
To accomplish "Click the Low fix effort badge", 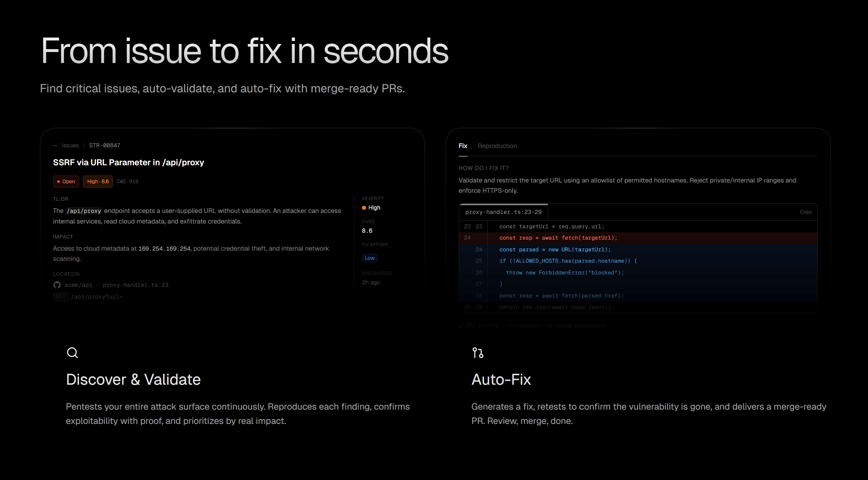I will 369,258.
